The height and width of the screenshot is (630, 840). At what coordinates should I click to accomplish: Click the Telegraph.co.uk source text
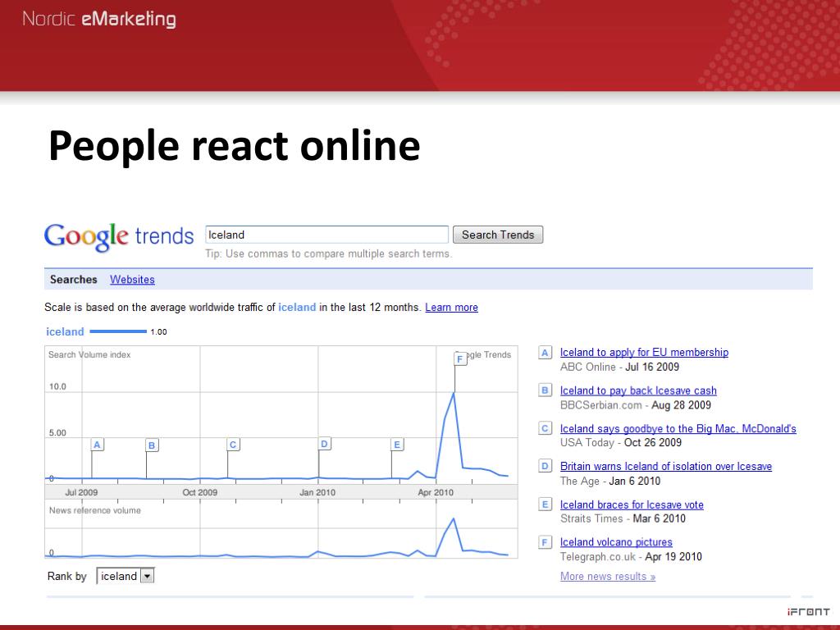[598, 557]
